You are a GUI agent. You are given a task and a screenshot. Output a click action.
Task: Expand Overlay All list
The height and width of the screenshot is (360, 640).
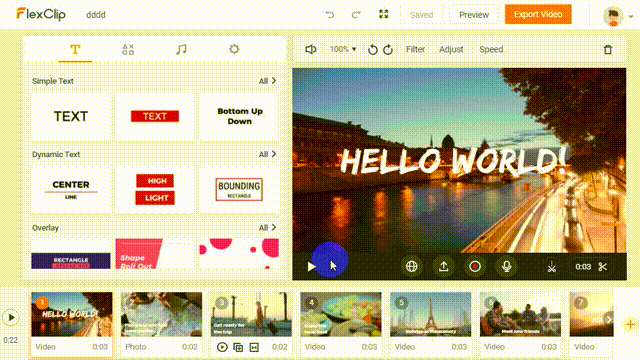point(267,227)
